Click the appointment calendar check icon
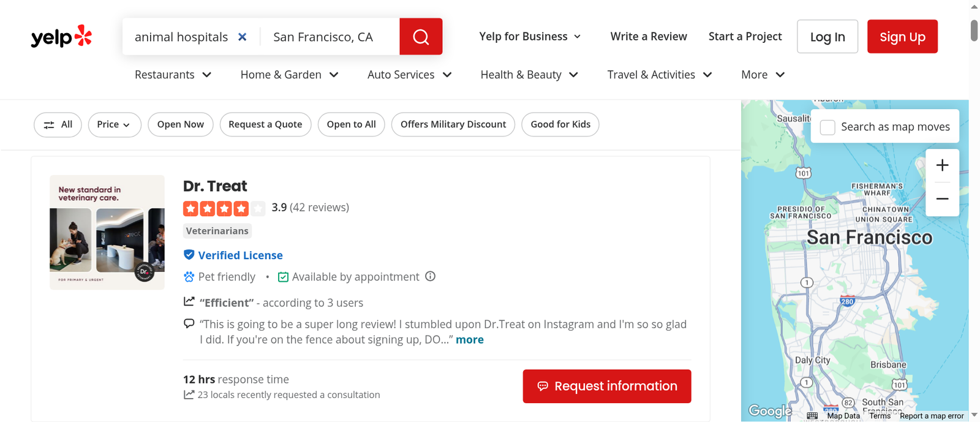The height and width of the screenshot is (422, 980). (x=283, y=277)
